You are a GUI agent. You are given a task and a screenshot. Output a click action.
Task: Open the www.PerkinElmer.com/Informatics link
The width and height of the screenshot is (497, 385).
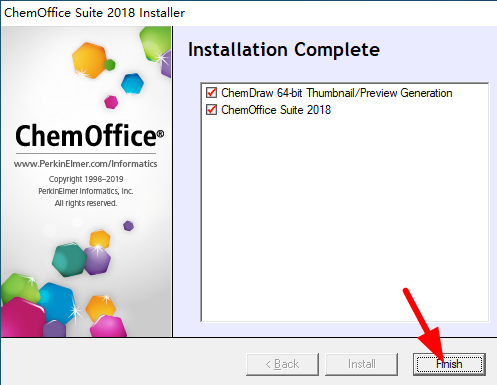pyautogui.click(x=85, y=164)
